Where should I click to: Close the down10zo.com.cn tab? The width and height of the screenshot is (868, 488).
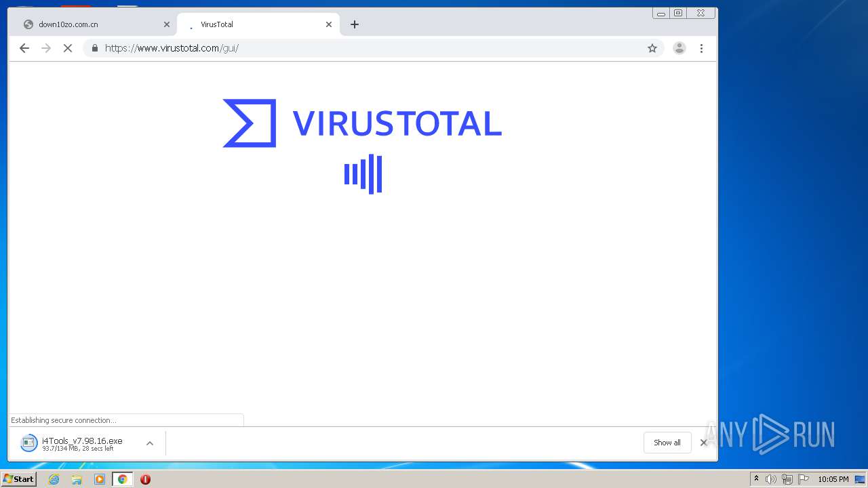coord(167,24)
